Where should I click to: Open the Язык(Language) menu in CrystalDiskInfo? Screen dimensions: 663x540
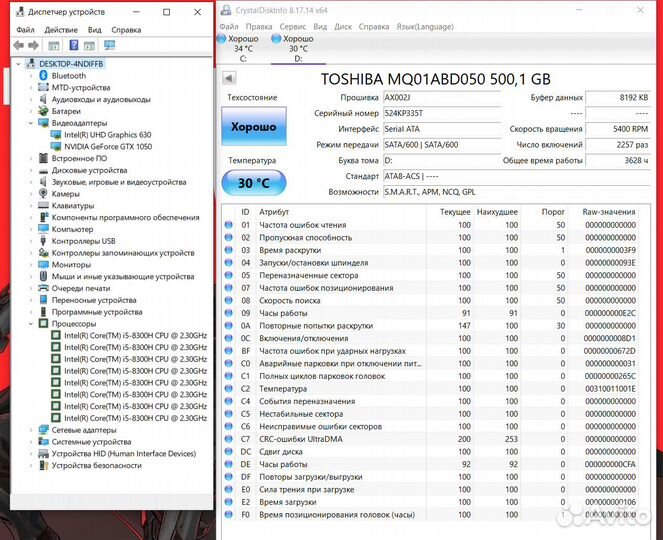(x=425, y=27)
